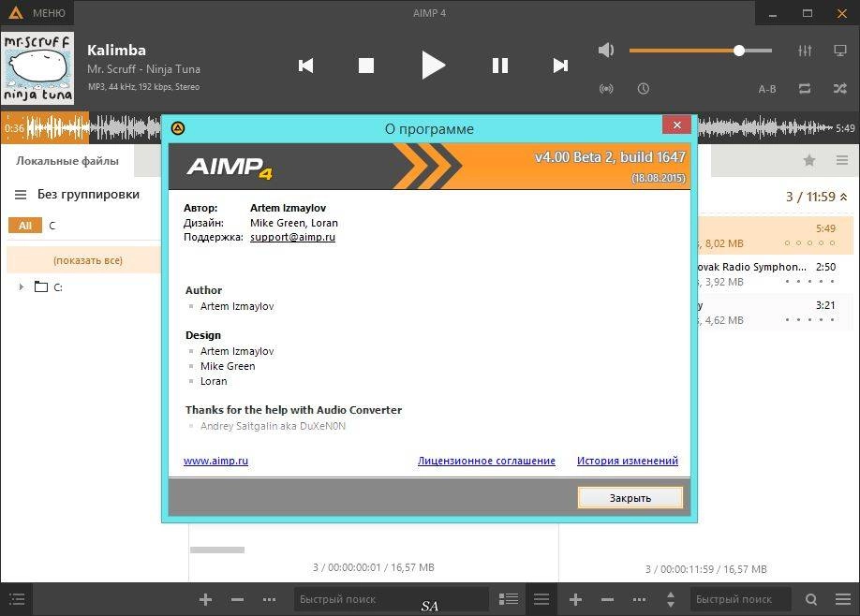The height and width of the screenshot is (616, 860).
Task: Select the All filter button
Action: (25, 226)
